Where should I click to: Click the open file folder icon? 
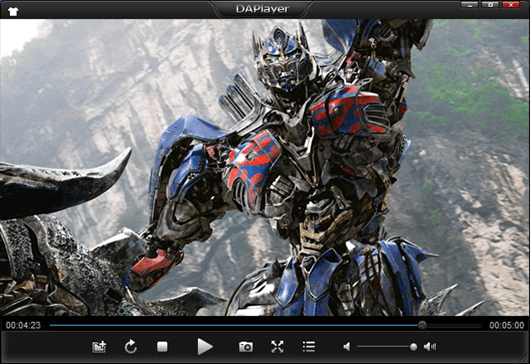tap(99, 347)
